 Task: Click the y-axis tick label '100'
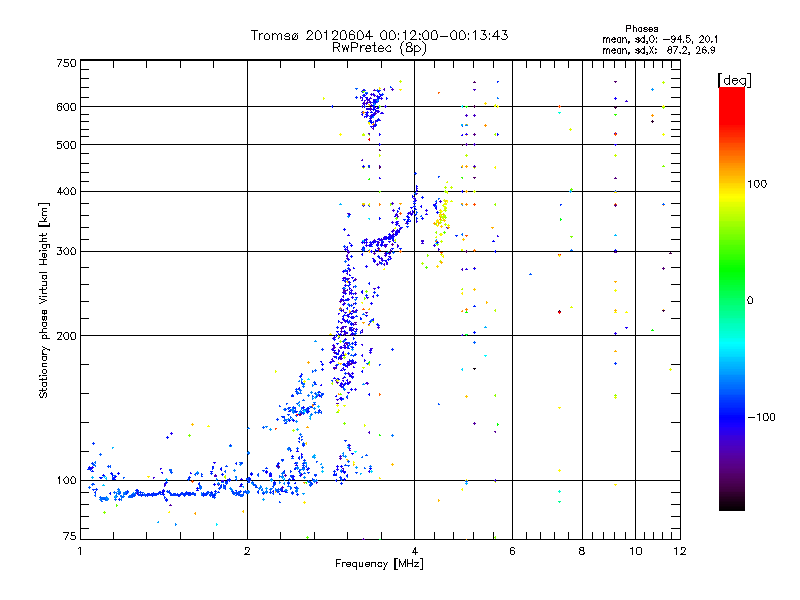(66, 480)
